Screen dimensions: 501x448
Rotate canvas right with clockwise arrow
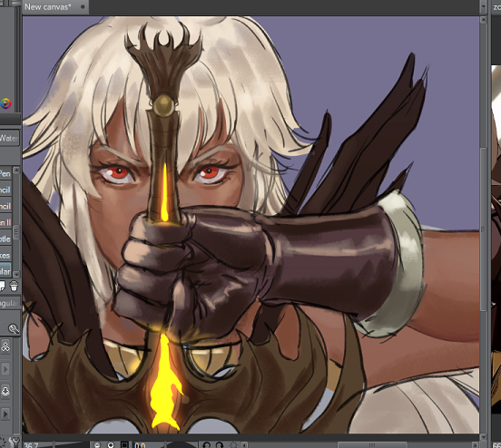(x=220, y=444)
